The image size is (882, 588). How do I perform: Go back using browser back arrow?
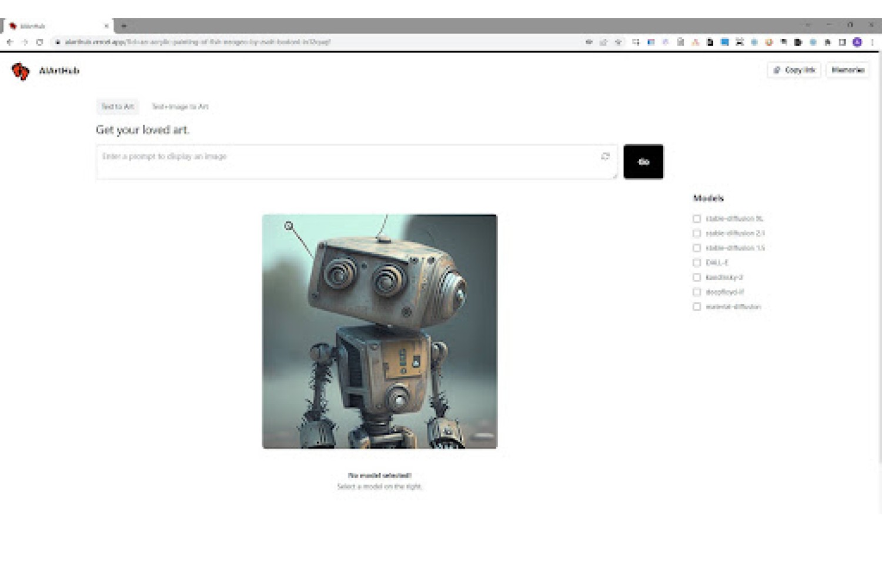10,42
